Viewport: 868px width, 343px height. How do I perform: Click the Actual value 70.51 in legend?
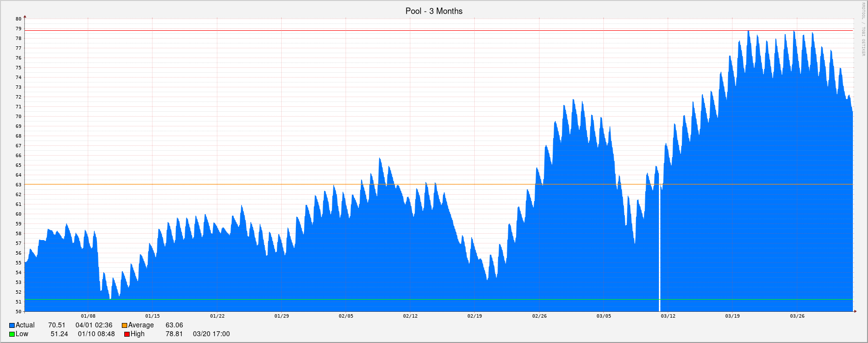(57, 325)
